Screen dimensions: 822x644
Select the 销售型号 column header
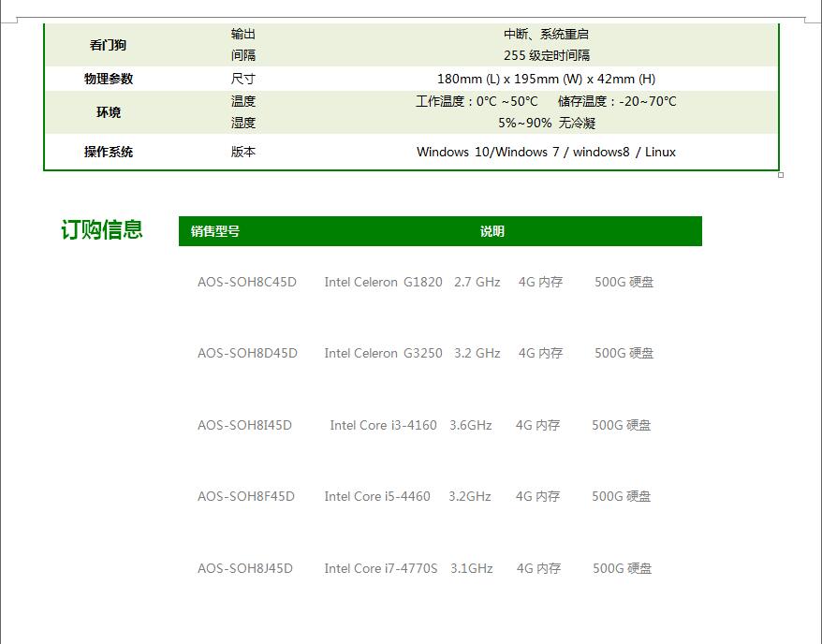[215, 231]
